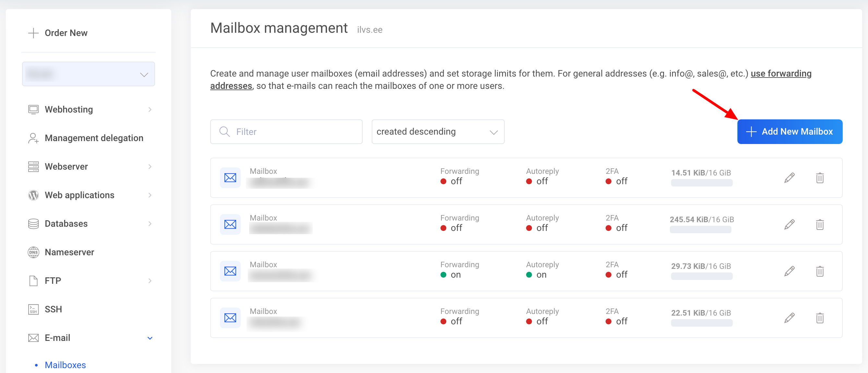The image size is (868, 373).
Task: Click into the Filter input field
Action: [x=293, y=132]
